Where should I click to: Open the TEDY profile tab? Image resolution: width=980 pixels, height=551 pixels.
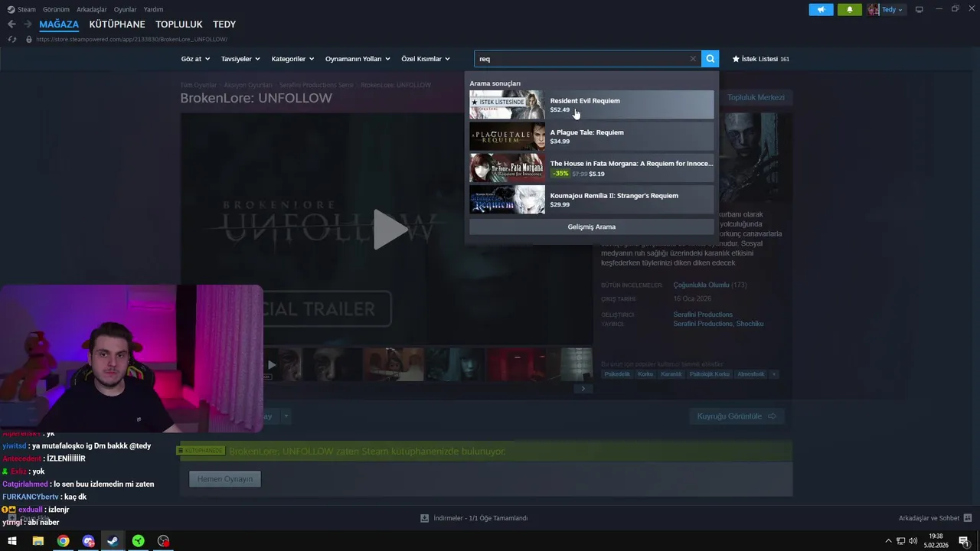(x=224, y=24)
